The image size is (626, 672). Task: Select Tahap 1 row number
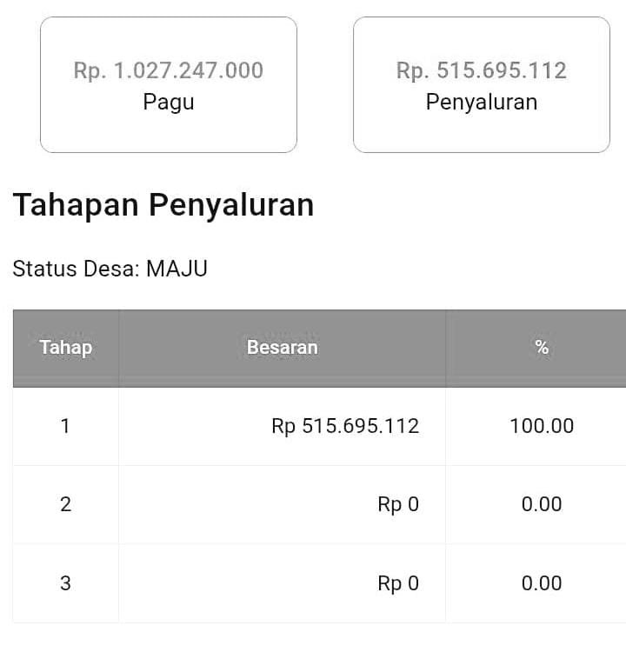tap(65, 427)
